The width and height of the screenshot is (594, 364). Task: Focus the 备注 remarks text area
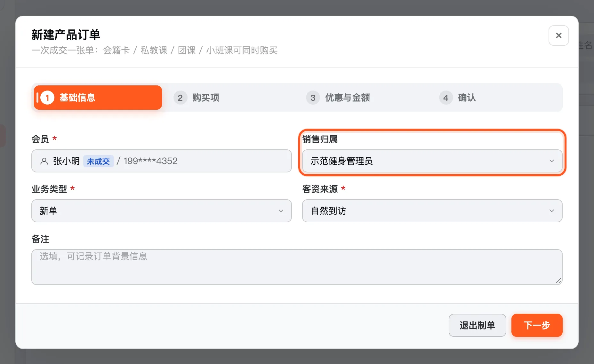297,267
